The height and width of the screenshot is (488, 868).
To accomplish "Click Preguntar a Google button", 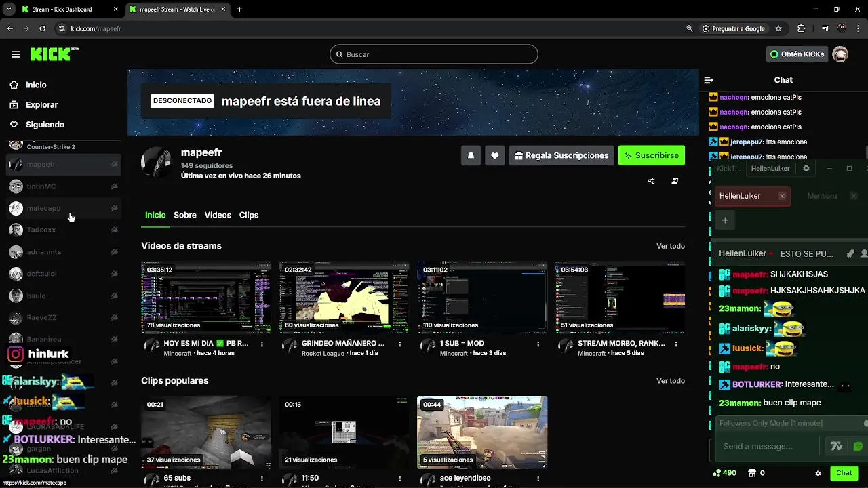I will point(734,28).
